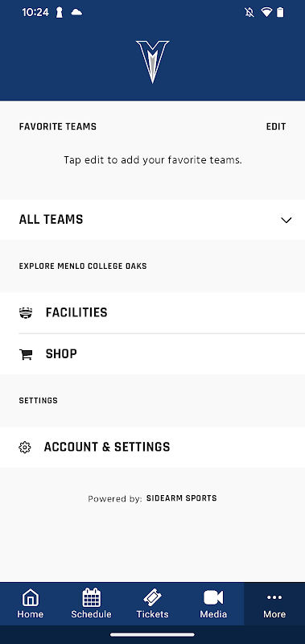Viewport: 305px width, 644px height.
Task: Tap the Android navigation home pill
Action: pos(152,634)
